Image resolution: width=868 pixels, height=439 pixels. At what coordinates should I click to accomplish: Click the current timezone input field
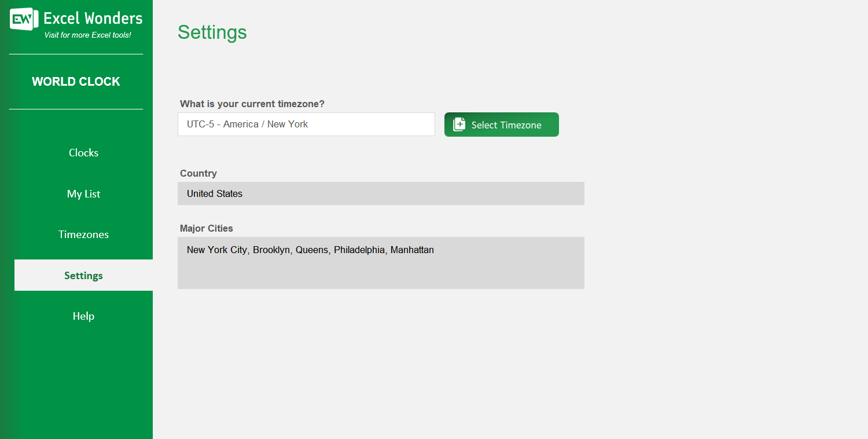(x=306, y=125)
